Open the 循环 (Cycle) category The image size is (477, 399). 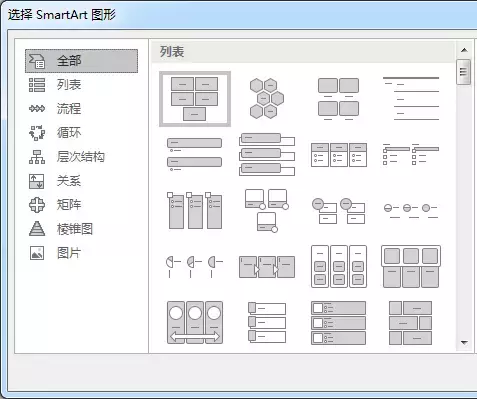point(69,133)
